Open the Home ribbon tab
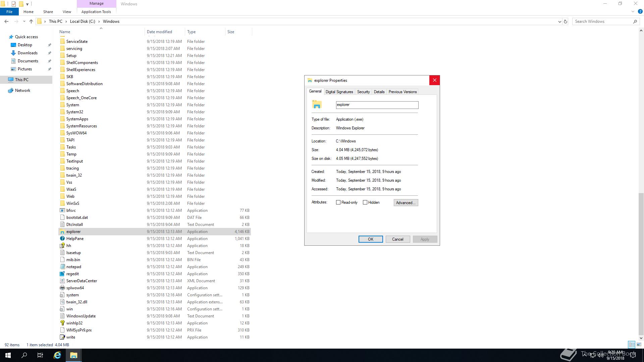 coord(29,12)
